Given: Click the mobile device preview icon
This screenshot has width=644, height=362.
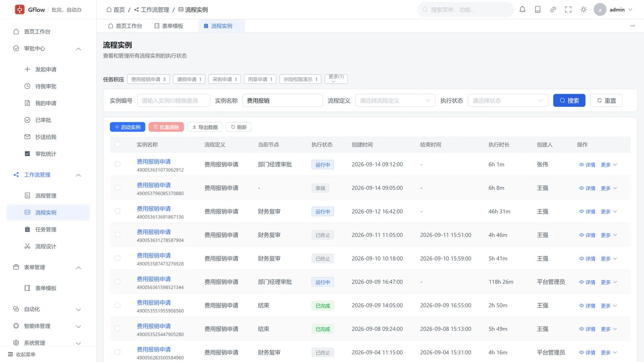Looking at the screenshot, I should coord(538,10).
